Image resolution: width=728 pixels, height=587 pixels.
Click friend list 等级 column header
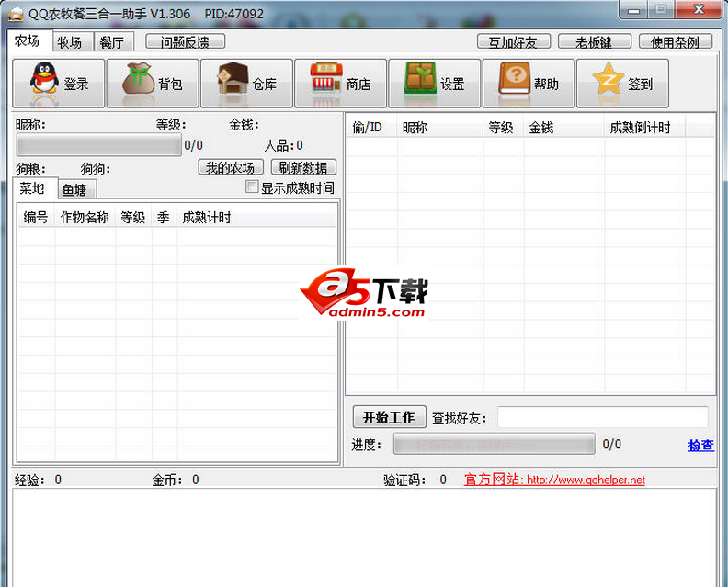click(x=503, y=127)
